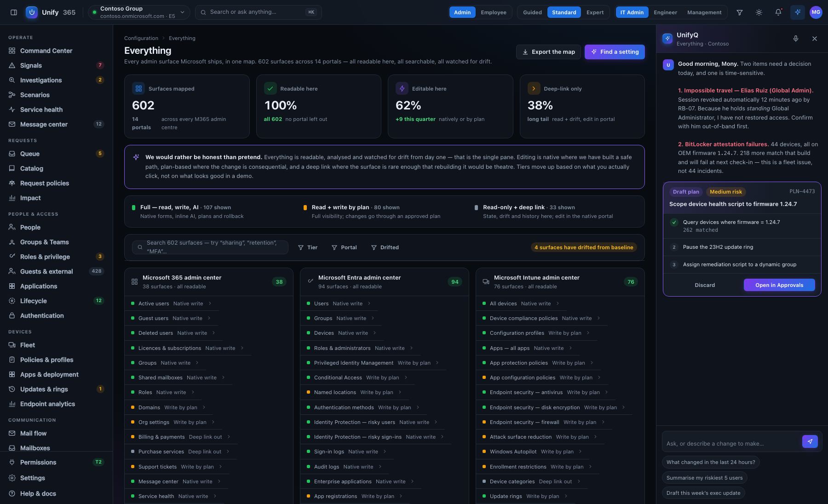
Task: Discard the draft plan
Action: click(705, 285)
